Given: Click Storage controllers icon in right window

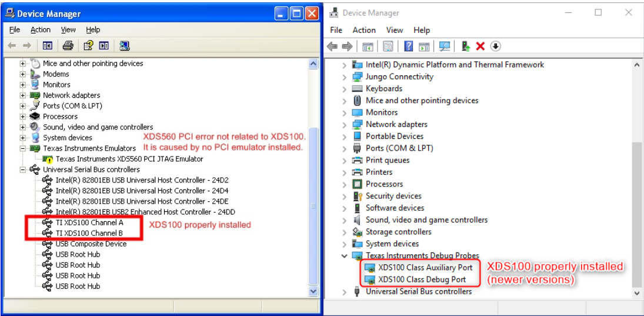Looking at the screenshot, I should [x=358, y=232].
